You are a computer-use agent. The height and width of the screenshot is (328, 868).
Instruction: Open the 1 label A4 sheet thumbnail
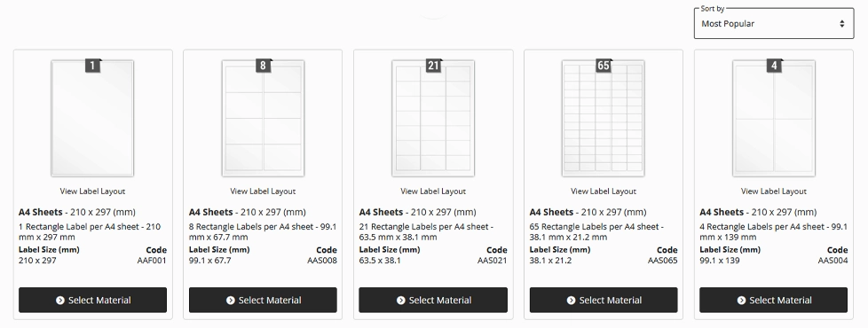pos(92,119)
